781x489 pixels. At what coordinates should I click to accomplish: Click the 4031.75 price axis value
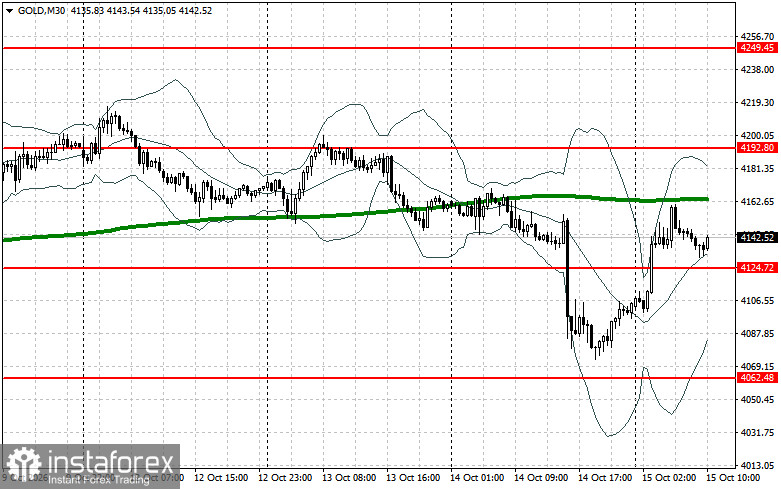point(757,433)
